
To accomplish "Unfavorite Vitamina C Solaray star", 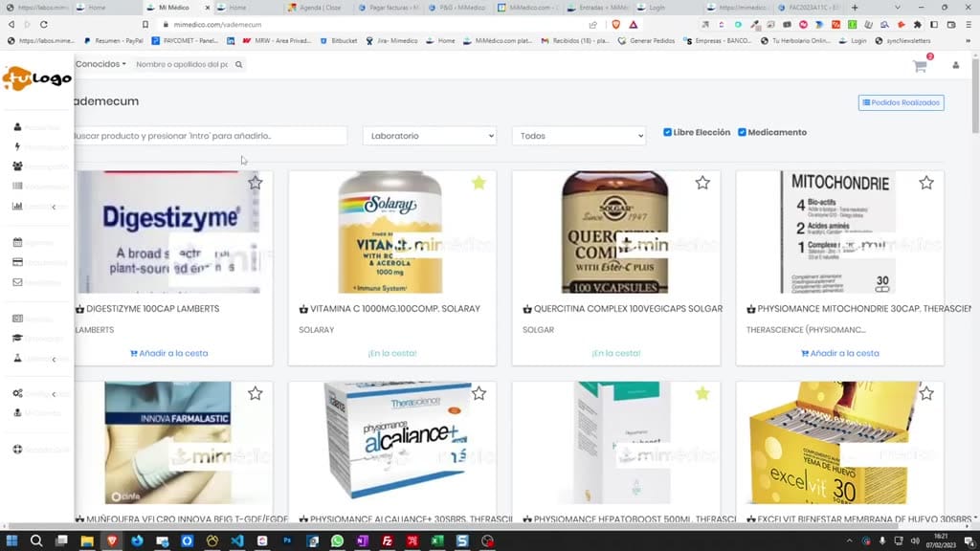I will point(479,183).
